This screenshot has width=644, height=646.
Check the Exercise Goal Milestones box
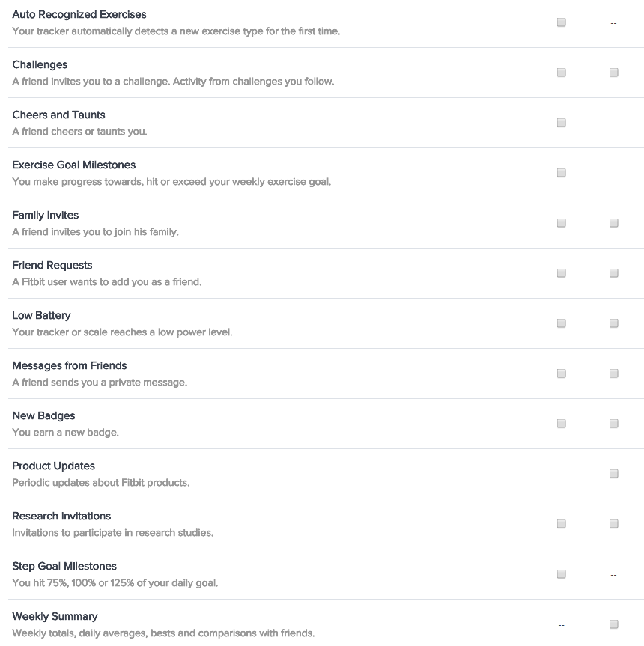point(562,173)
